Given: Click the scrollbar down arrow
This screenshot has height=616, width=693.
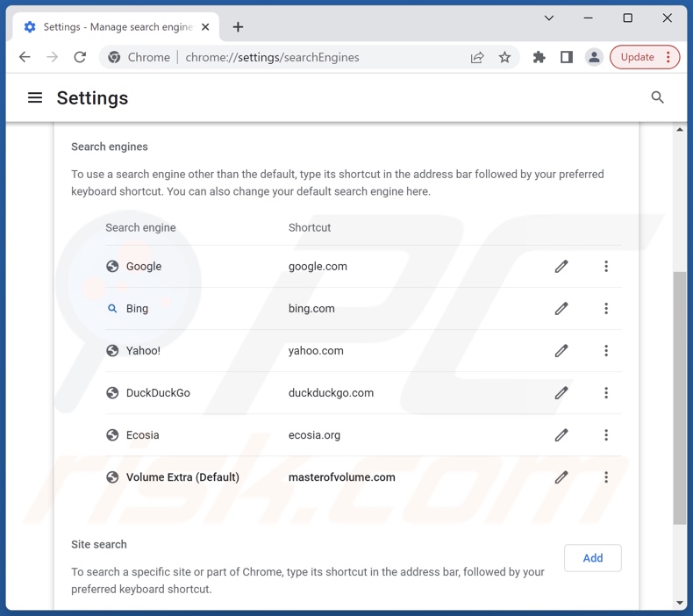Looking at the screenshot, I should [x=679, y=603].
